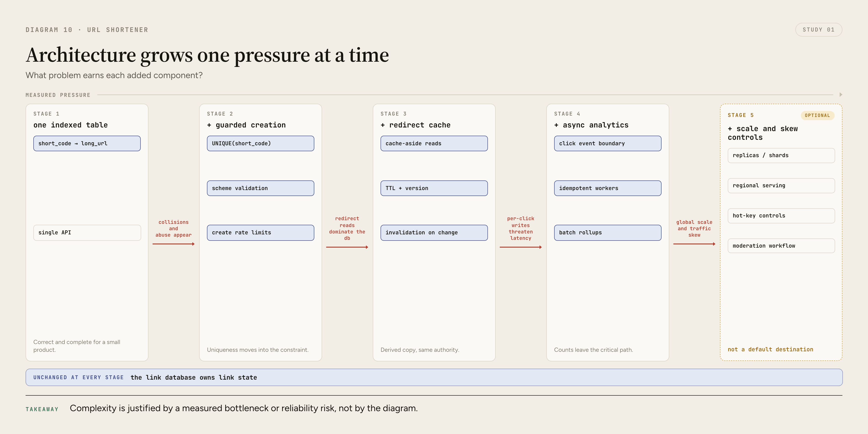The image size is (868, 434).
Task: Click the batch rollups box
Action: [x=608, y=233]
